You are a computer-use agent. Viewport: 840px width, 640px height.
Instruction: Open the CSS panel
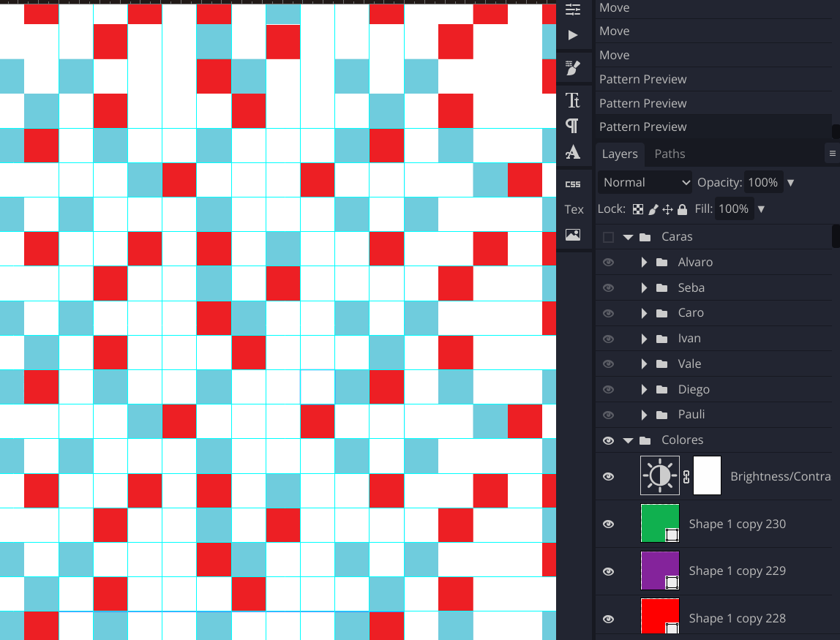(573, 183)
